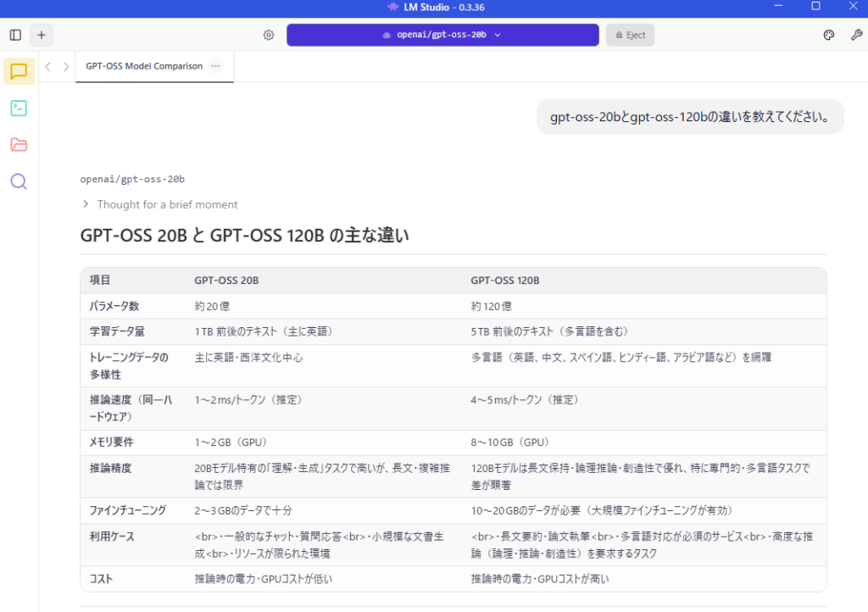The image size is (868, 612).
Task: Open the Chat view in sidebar
Action: click(19, 71)
